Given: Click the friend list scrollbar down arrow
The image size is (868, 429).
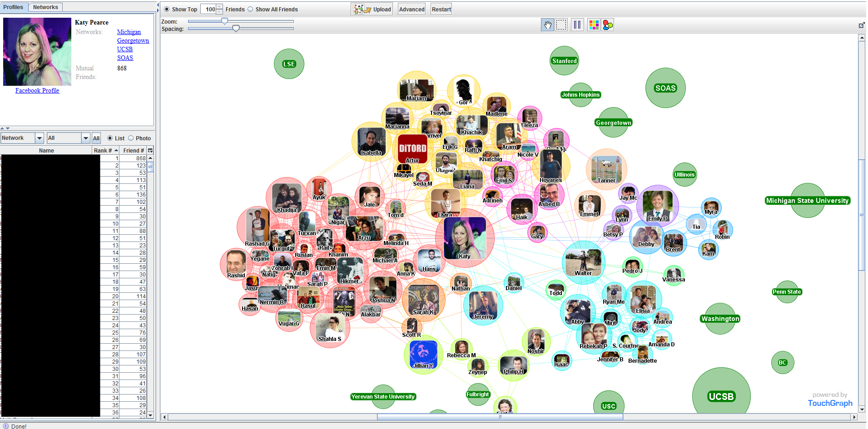Looking at the screenshot, I should point(150,415).
